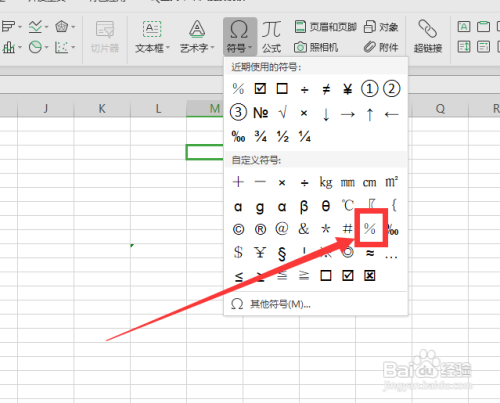Insert the § section symbol
Image resolution: width=500 pixels, height=403 pixels.
282,253
